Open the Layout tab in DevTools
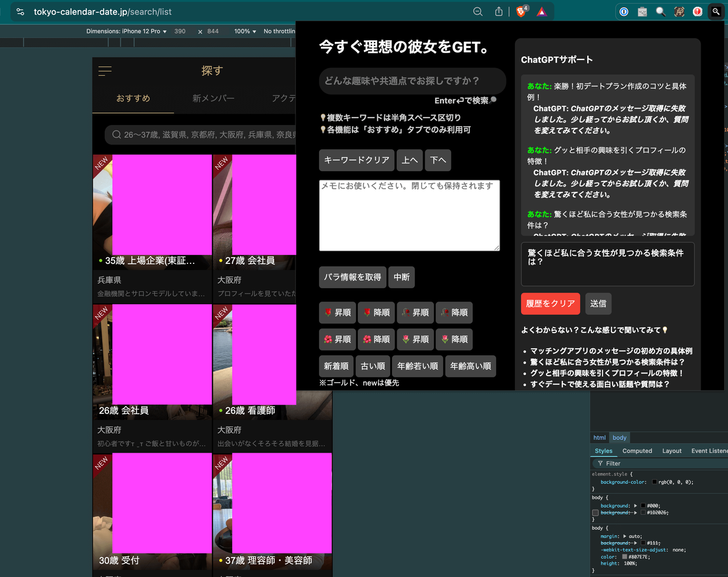The image size is (728, 577). click(x=672, y=451)
